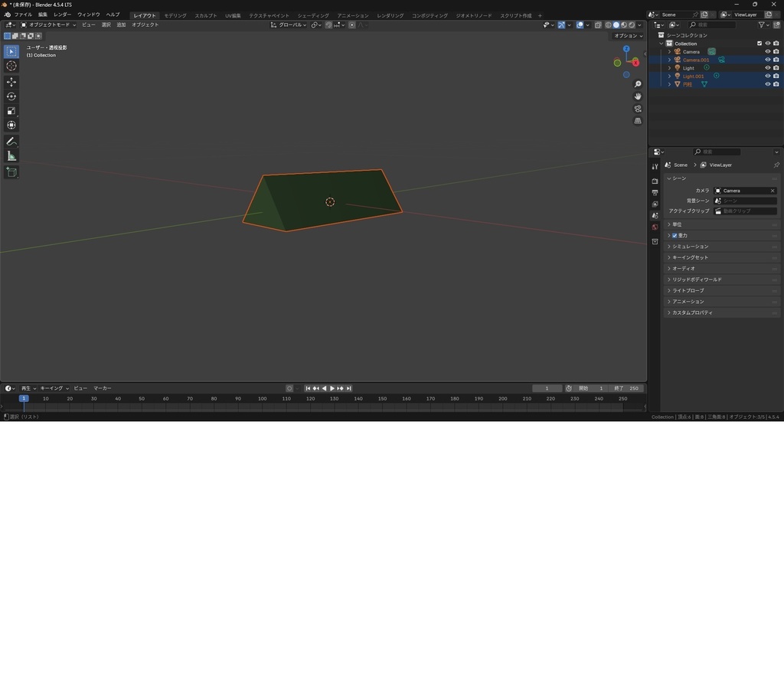Toggle gizmo display

point(561,25)
